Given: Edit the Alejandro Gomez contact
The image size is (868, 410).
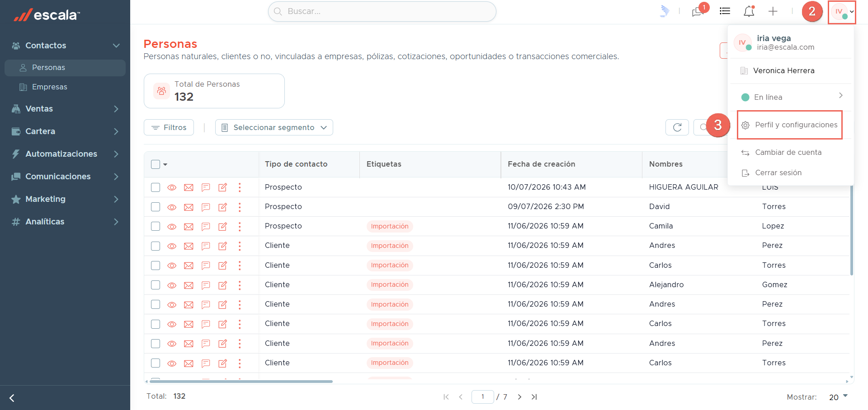Looking at the screenshot, I should tap(223, 285).
